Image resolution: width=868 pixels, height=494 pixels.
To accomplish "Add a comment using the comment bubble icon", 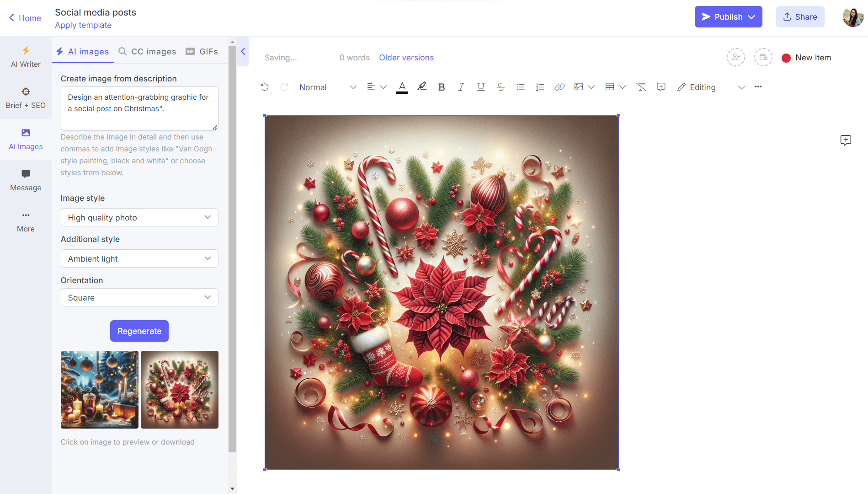I will click(660, 87).
